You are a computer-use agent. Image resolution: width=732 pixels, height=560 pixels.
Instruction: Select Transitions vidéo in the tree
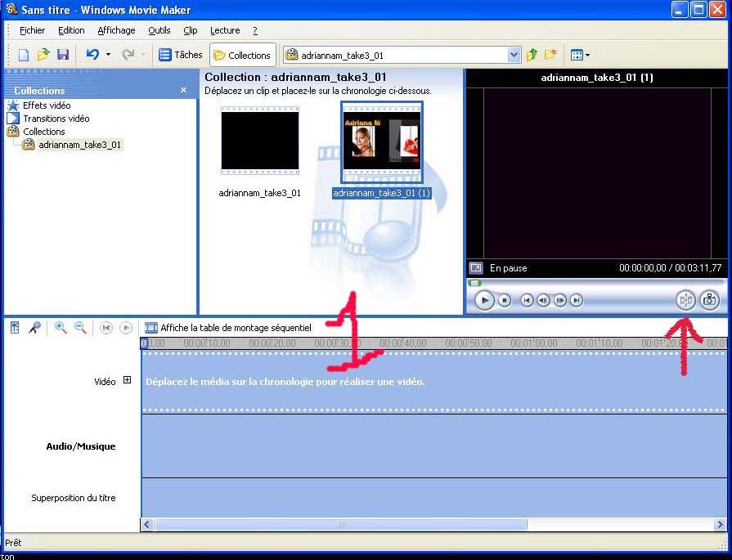point(56,119)
